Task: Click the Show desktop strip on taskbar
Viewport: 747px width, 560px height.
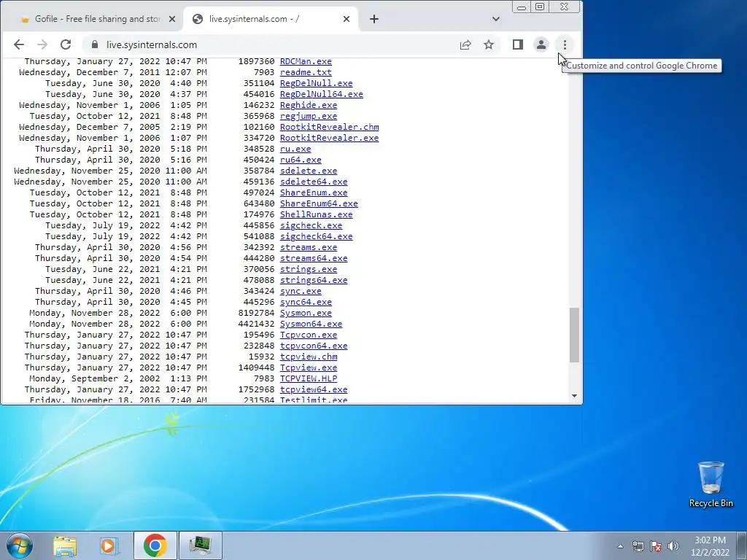Action: (x=742, y=545)
